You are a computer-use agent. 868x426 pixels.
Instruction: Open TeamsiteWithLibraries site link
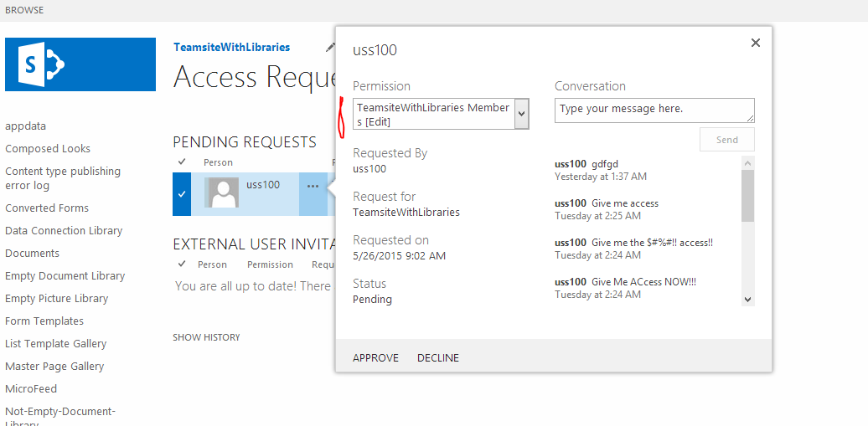(x=232, y=48)
